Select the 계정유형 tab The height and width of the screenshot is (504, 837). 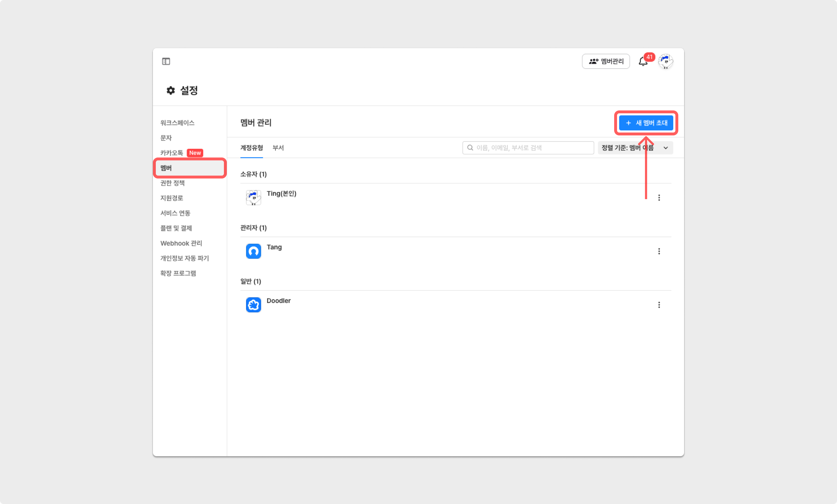[251, 148]
